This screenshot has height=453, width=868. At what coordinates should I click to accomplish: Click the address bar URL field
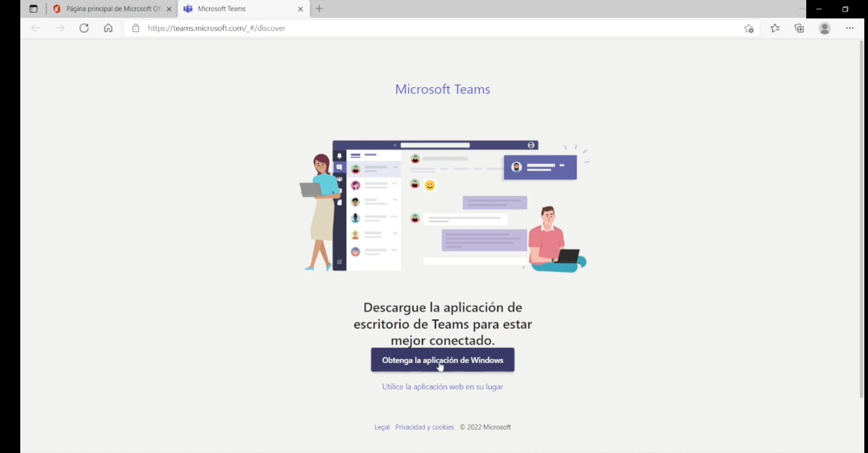pyautogui.click(x=415, y=28)
